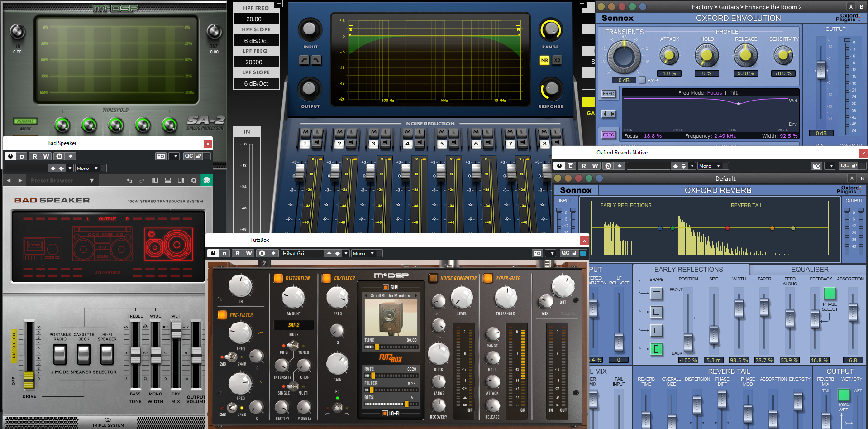
Task: Toggle the BYP checkbox in Oxford Envolution
Action: [642, 80]
